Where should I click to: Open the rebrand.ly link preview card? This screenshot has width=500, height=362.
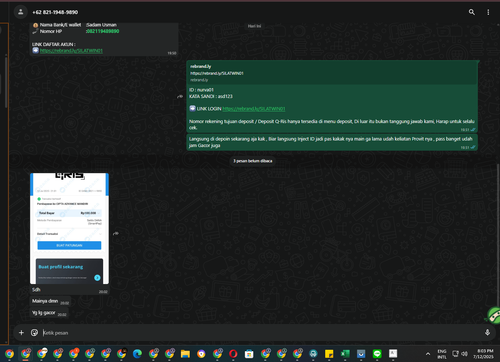333,73
